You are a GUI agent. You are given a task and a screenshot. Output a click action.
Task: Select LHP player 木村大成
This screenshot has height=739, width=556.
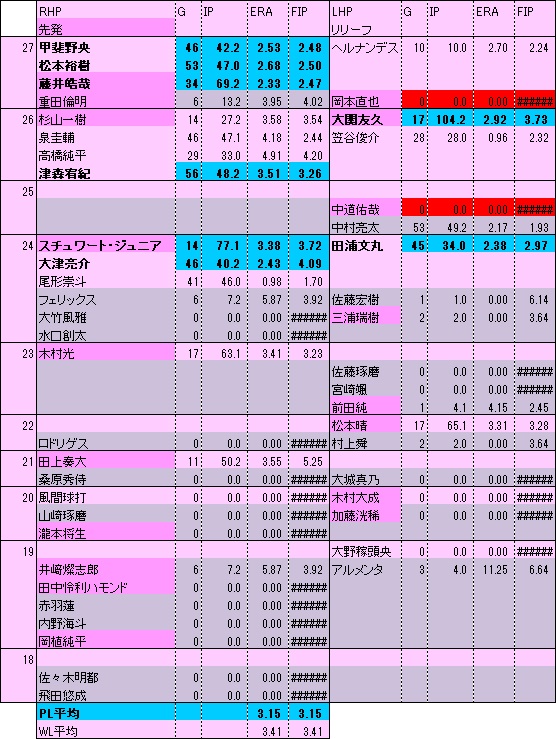coord(365,497)
